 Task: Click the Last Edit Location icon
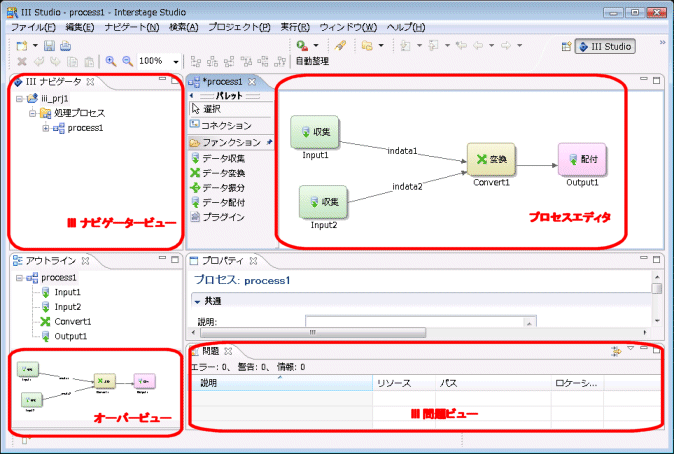(x=461, y=45)
